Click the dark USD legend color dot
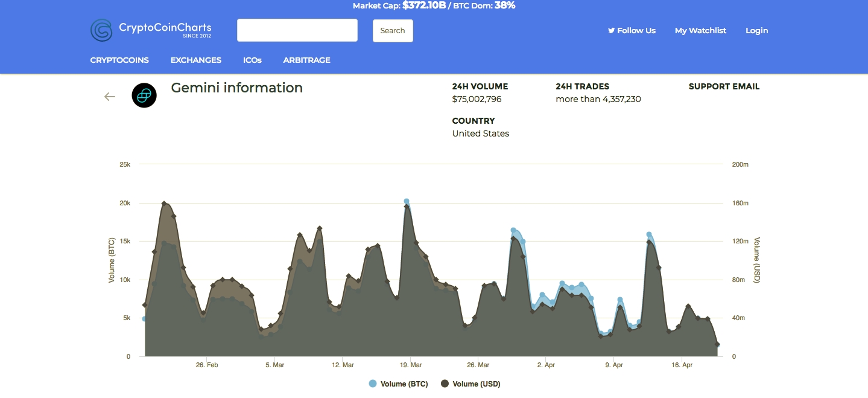Screen dimensions: 868x398 point(445,384)
